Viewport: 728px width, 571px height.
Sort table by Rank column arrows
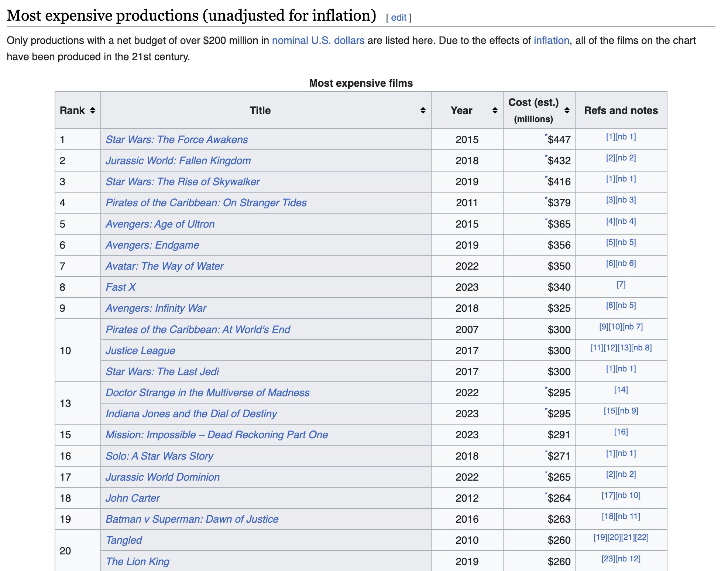93,110
